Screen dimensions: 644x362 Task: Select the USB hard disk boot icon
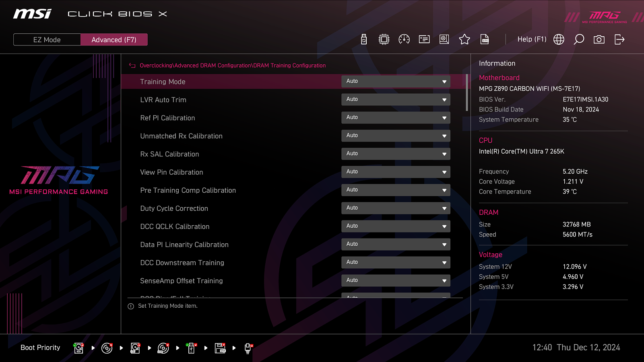coord(135,348)
